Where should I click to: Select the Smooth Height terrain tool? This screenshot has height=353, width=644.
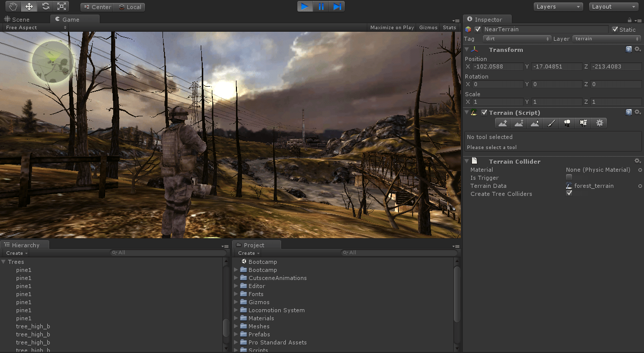pos(535,123)
